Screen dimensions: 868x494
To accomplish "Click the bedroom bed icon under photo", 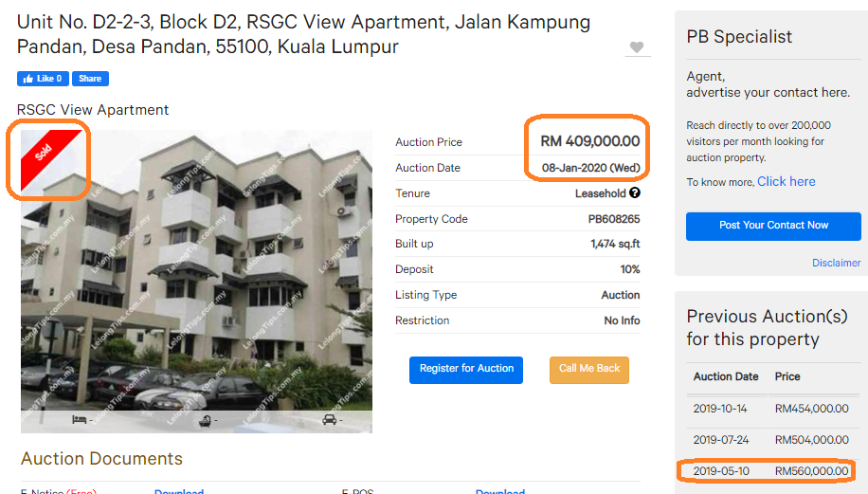I will point(80,420).
